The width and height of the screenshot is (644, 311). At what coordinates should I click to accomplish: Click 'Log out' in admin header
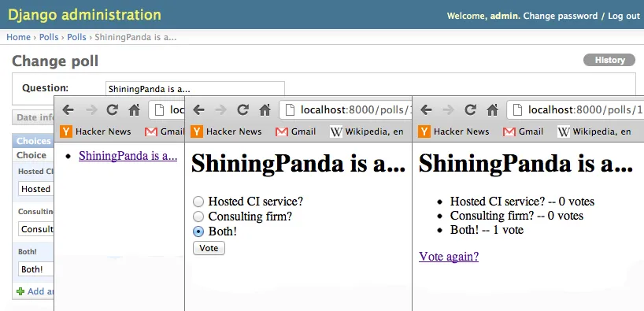click(624, 16)
